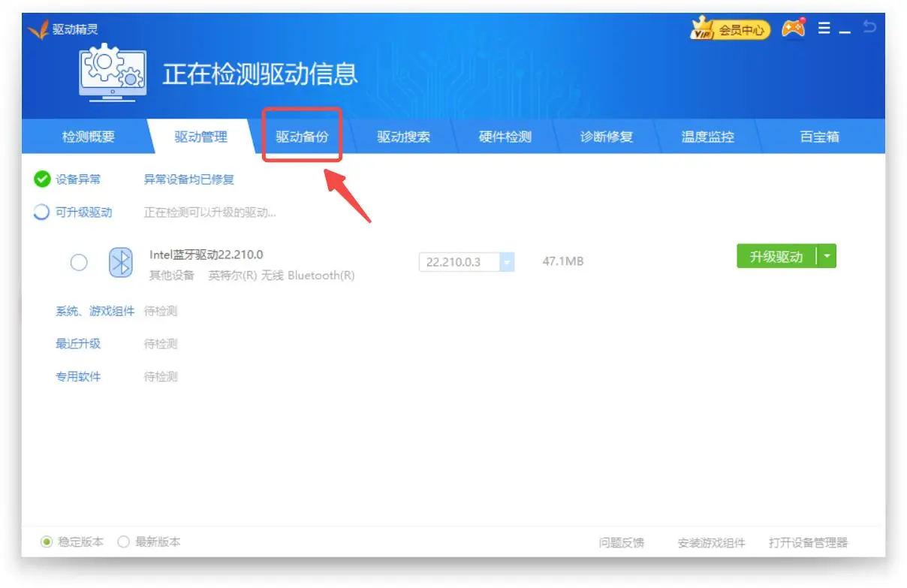Switch to the 驱动备份 tab
The width and height of the screenshot is (907, 588).
click(302, 137)
